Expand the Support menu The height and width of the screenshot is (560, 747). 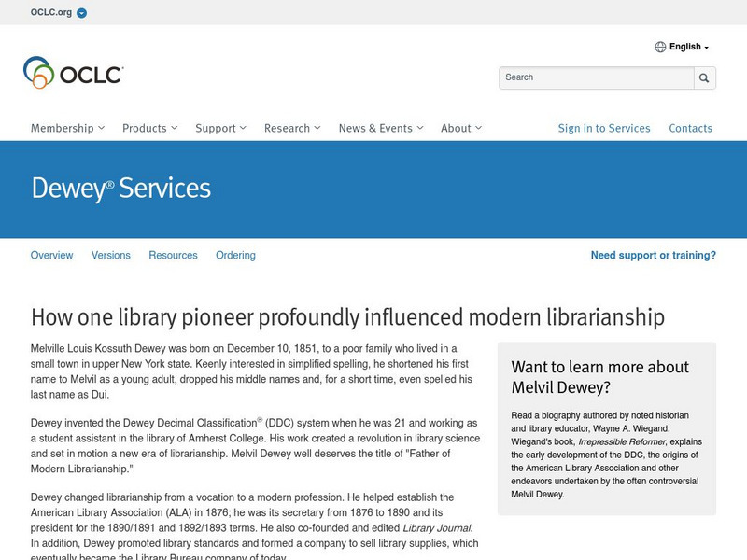pos(220,128)
